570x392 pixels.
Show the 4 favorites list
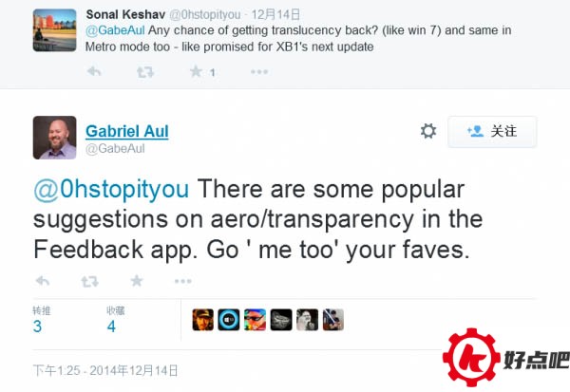click(116, 320)
